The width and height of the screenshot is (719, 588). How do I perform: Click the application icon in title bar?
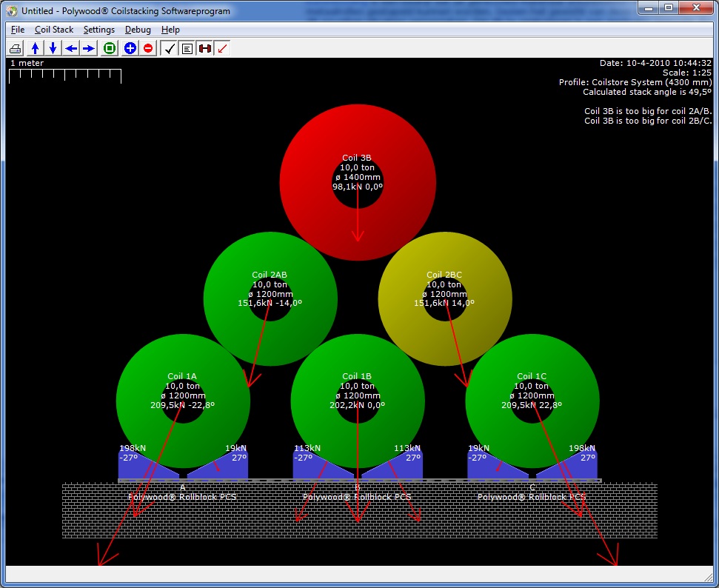[x=13, y=10]
